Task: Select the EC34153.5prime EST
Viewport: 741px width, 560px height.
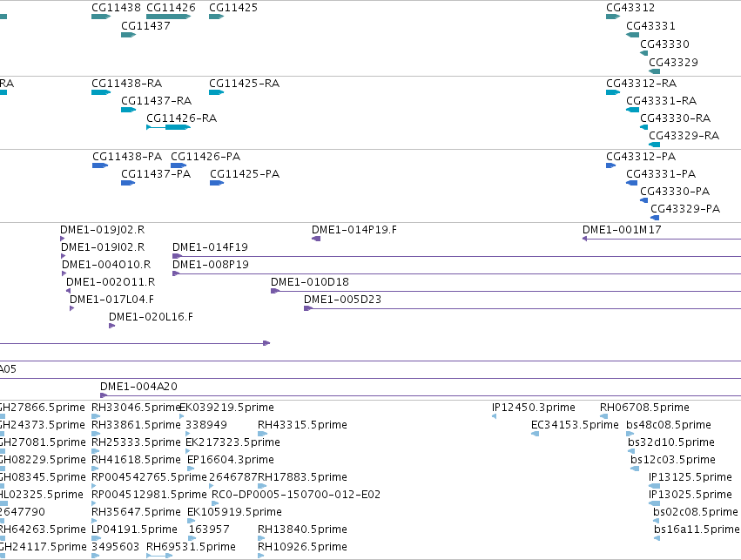Action: pos(536,434)
